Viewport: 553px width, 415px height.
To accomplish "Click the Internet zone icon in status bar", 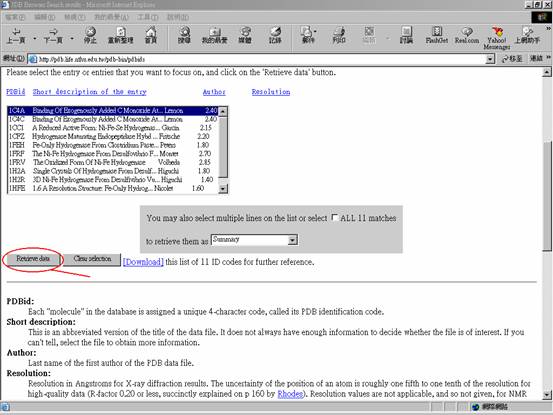I will (475, 407).
